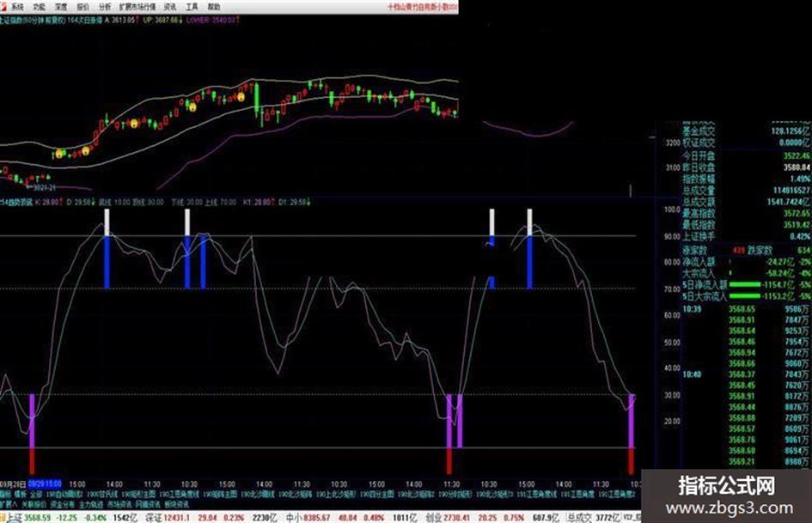Switch to the 模板 tab

click(21, 494)
